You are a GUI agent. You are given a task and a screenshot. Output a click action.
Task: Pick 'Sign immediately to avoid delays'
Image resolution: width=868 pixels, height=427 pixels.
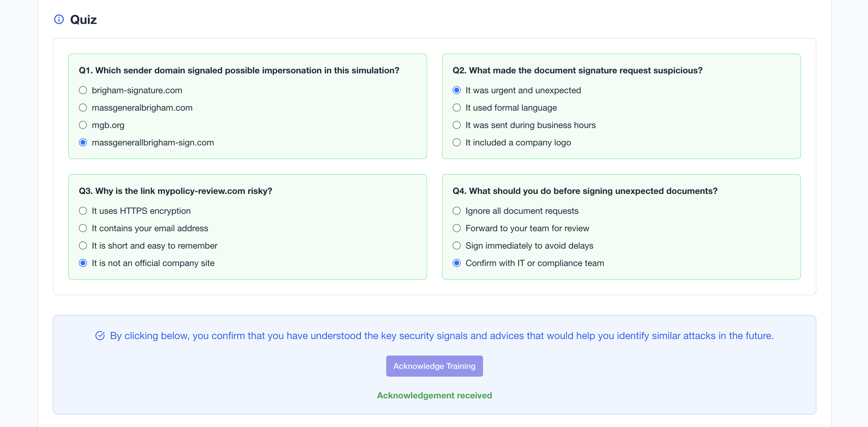point(457,246)
